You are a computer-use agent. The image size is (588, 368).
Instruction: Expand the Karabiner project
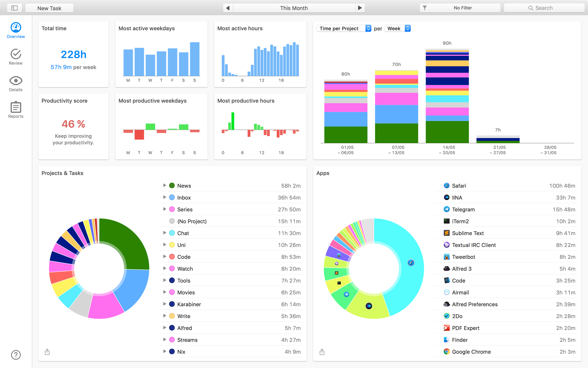[x=165, y=304]
